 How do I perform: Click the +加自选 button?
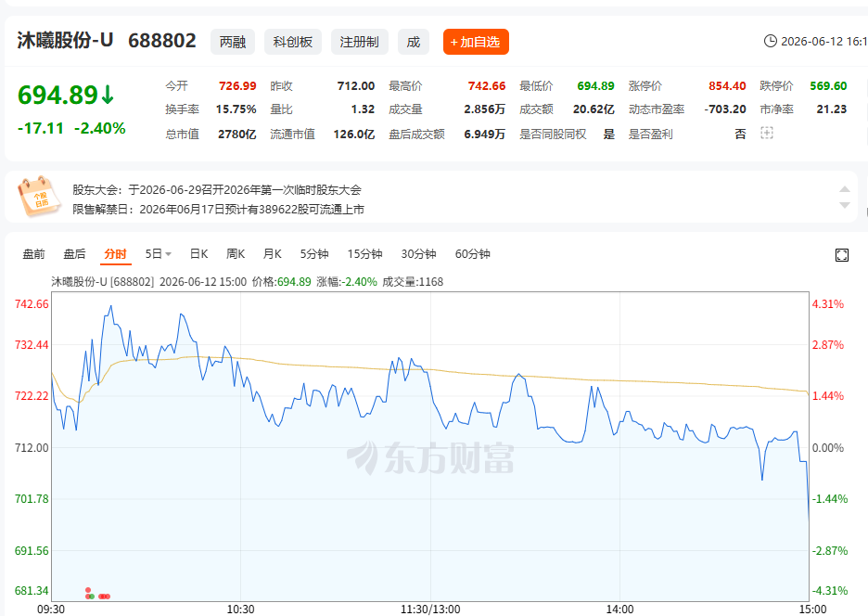coord(476,42)
